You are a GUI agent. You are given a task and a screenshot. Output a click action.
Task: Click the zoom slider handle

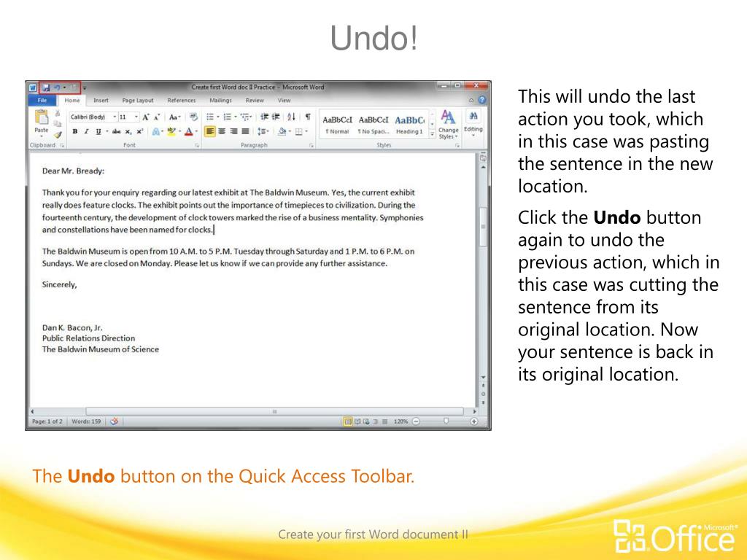point(446,421)
